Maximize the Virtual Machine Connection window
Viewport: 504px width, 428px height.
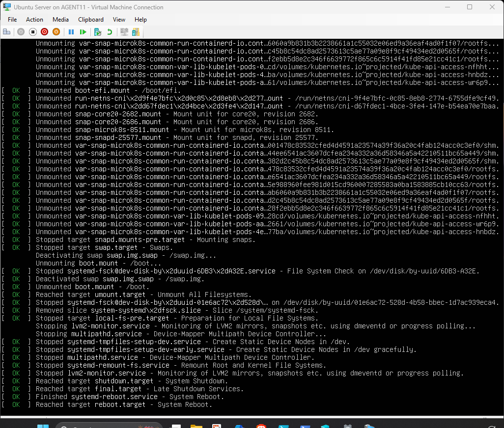(469, 7)
